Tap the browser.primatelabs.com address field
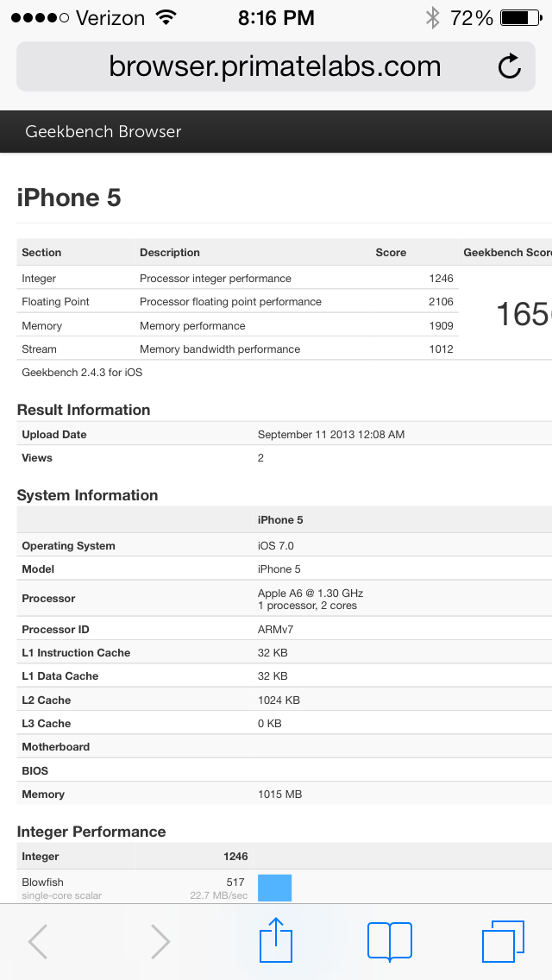 (276, 66)
